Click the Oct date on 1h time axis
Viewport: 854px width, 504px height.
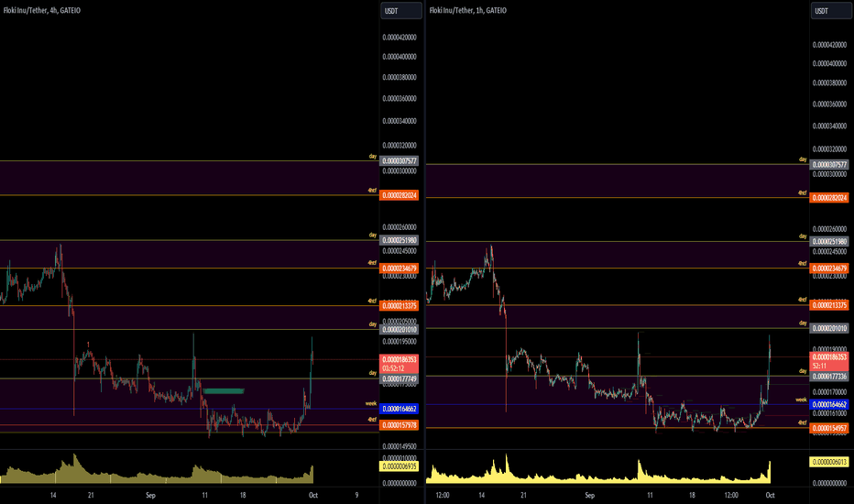click(x=770, y=495)
